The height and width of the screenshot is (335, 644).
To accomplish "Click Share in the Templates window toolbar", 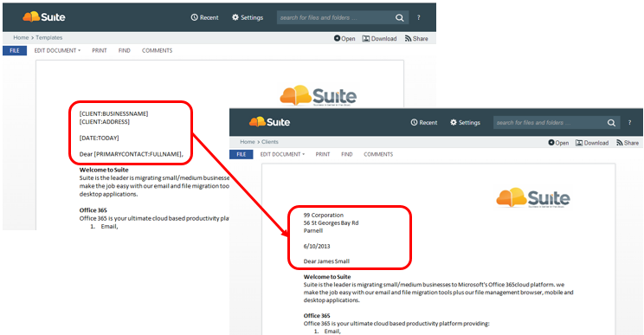I will [x=416, y=39].
